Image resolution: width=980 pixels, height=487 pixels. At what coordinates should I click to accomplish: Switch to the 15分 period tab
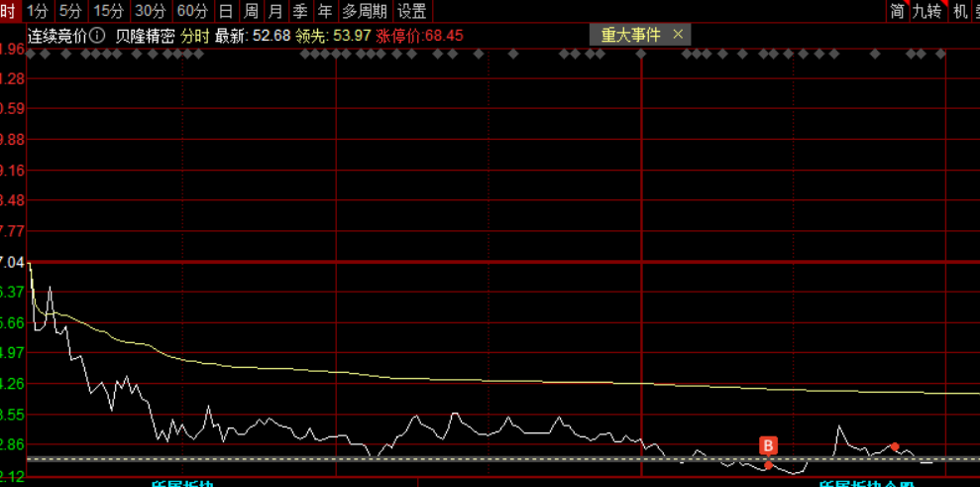pyautogui.click(x=109, y=11)
